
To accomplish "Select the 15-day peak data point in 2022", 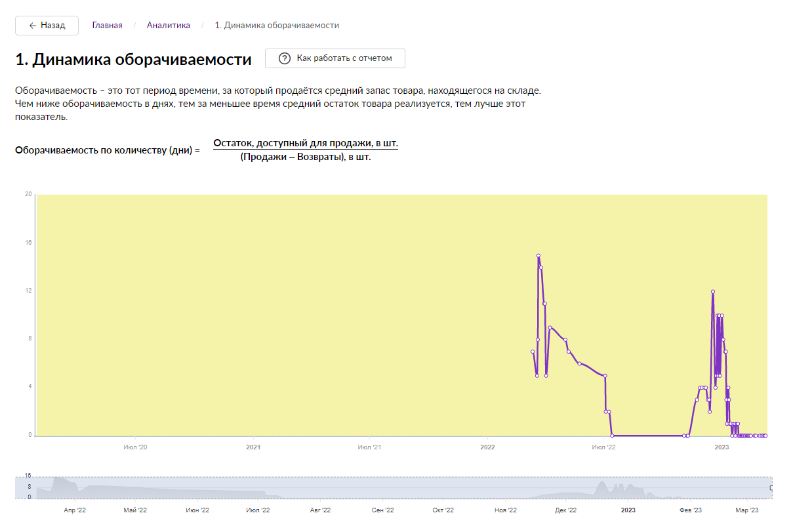I will coord(538,256).
